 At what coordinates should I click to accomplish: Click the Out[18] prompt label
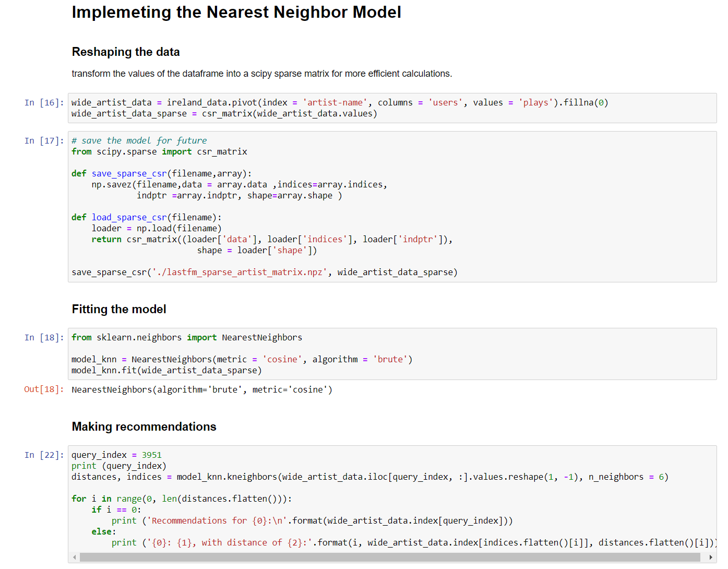point(44,389)
